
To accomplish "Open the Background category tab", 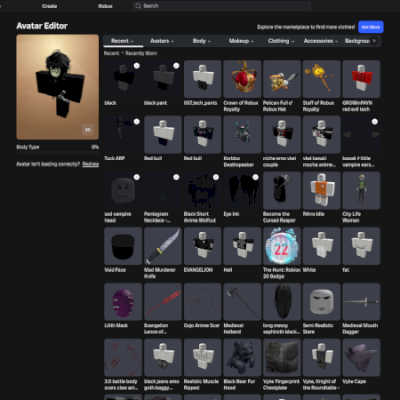I will click(x=357, y=41).
